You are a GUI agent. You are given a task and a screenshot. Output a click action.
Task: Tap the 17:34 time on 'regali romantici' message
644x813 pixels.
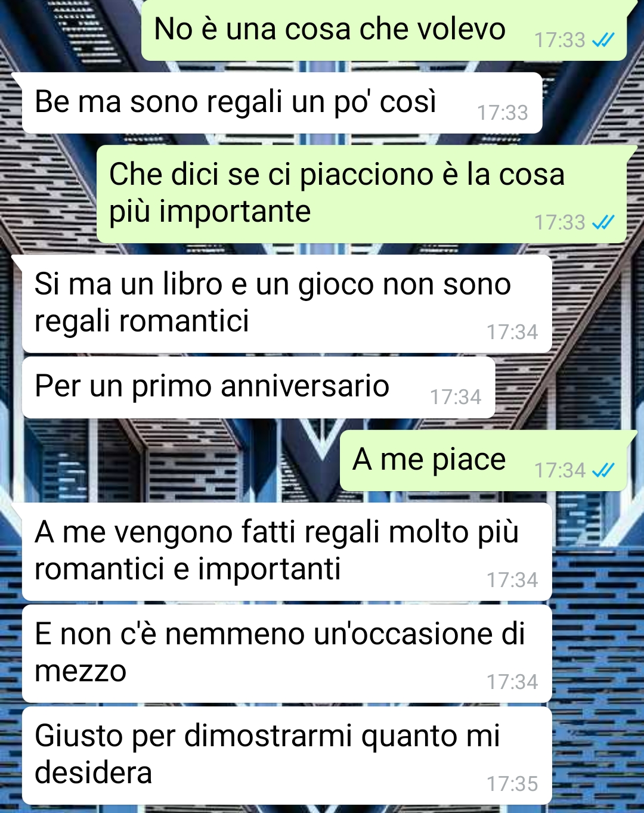click(512, 332)
